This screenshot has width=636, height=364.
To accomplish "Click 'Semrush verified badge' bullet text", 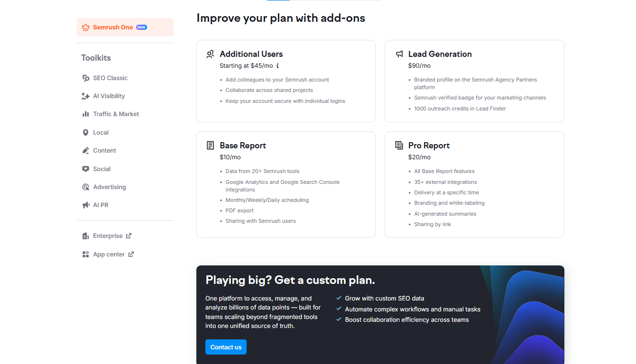I will click(x=480, y=98).
